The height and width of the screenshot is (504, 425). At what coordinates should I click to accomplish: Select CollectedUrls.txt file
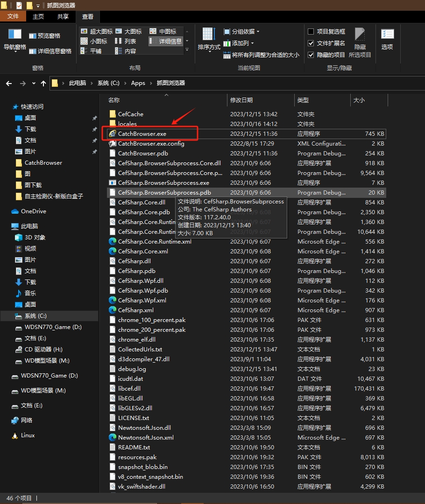tap(246, 349)
